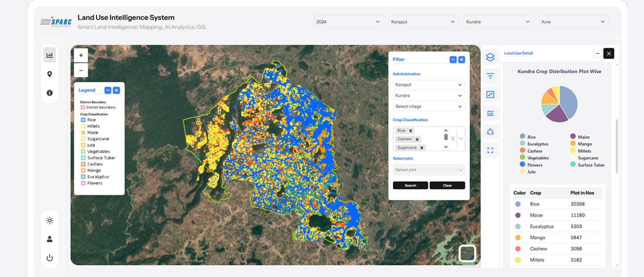The image size is (644, 277).
Task: Click the Land Use Detail title
Action: (518, 53)
